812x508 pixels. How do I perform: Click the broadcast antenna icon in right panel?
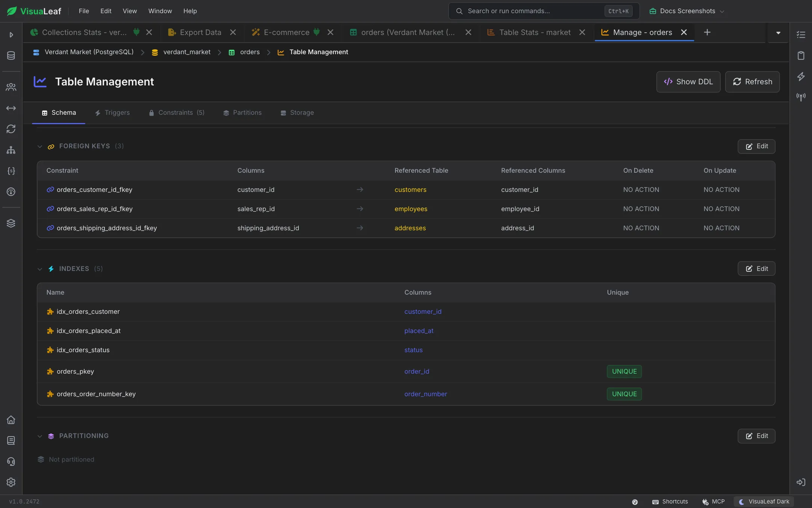tap(801, 97)
